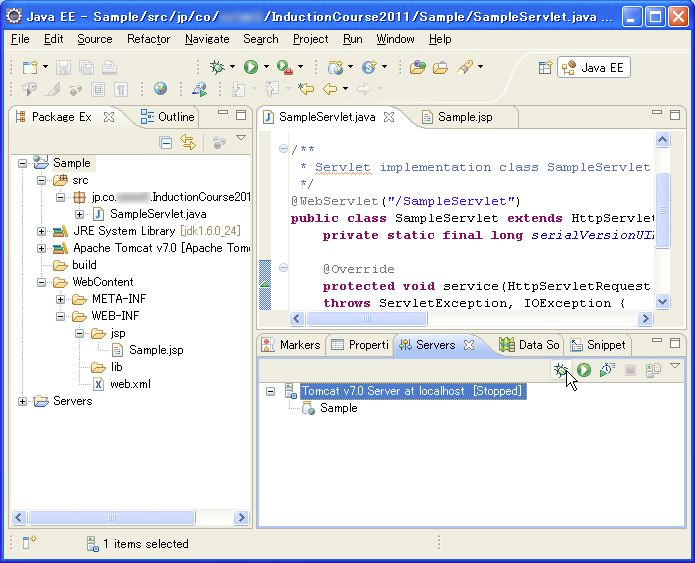Switch to the Snippets tab
The image size is (695, 563).
coord(598,345)
